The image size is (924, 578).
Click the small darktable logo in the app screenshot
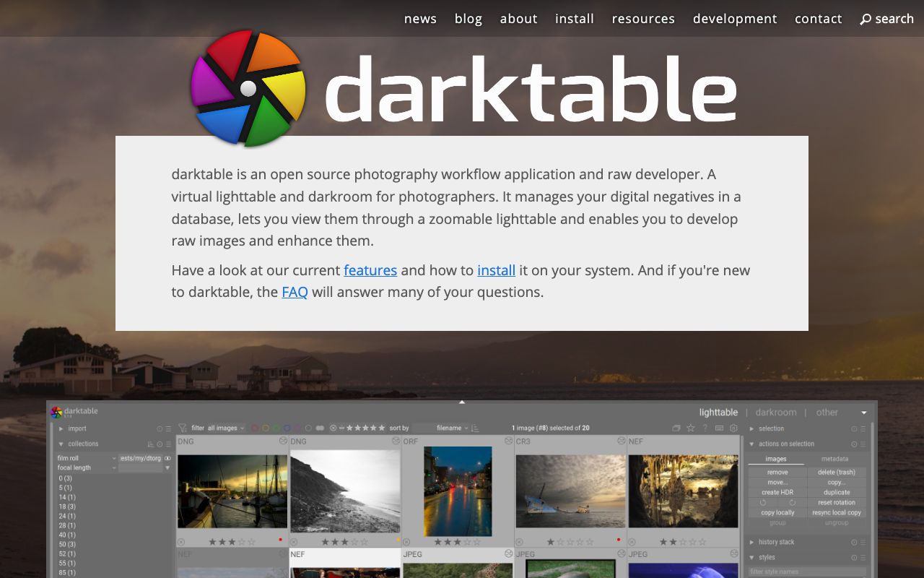point(56,413)
